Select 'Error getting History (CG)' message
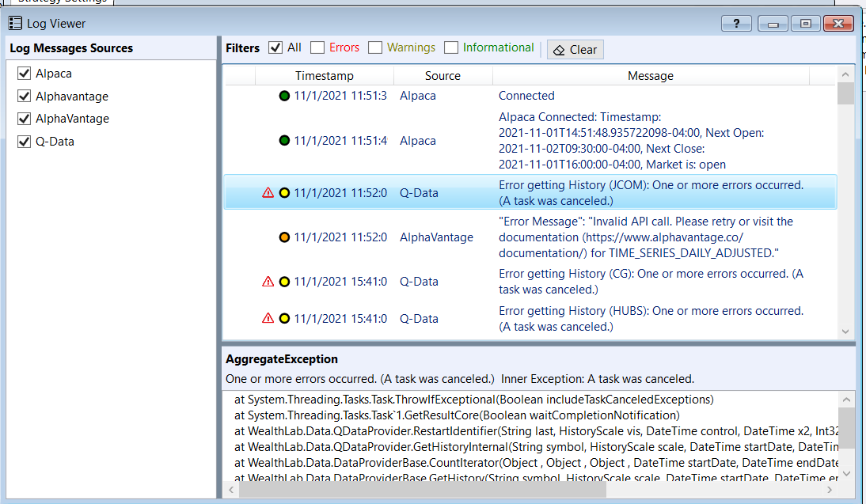Screen dimensions: 866x504 [x=530, y=282]
